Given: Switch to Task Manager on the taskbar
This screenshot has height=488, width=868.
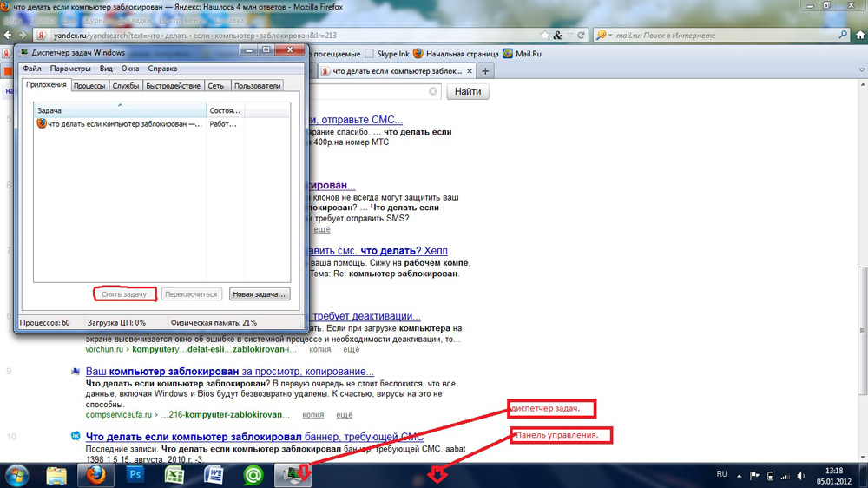Looking at the screenshot, I should pos(293,475).
